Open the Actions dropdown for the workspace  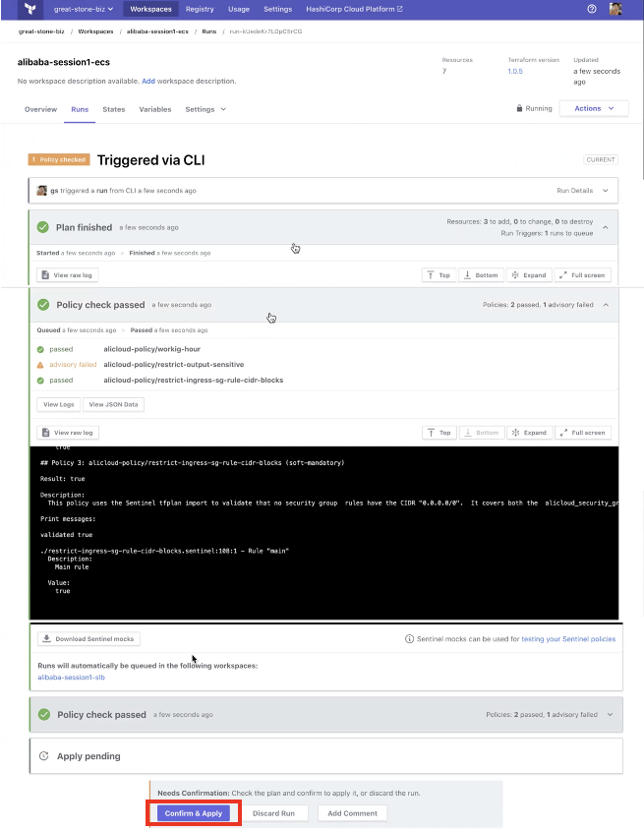pos(593,108)
